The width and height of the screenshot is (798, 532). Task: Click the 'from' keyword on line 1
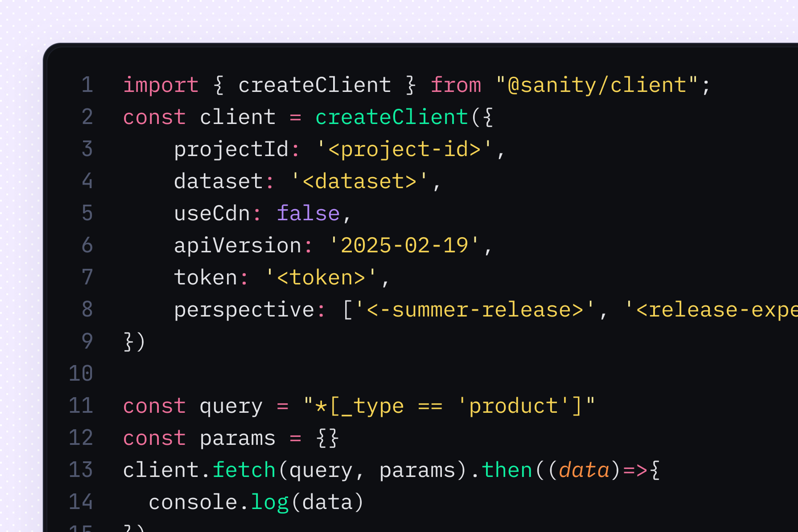coord(456,85)
